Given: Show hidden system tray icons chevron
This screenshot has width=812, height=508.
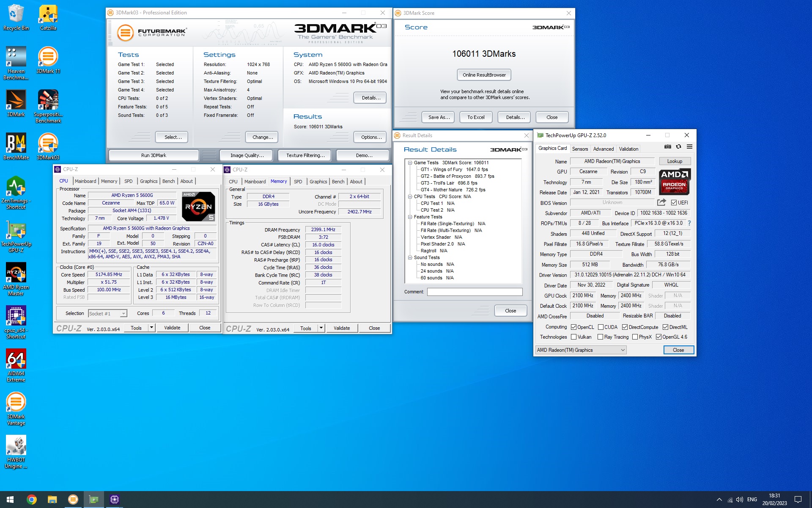Looking at the screenshot, I should pos(719,500).
